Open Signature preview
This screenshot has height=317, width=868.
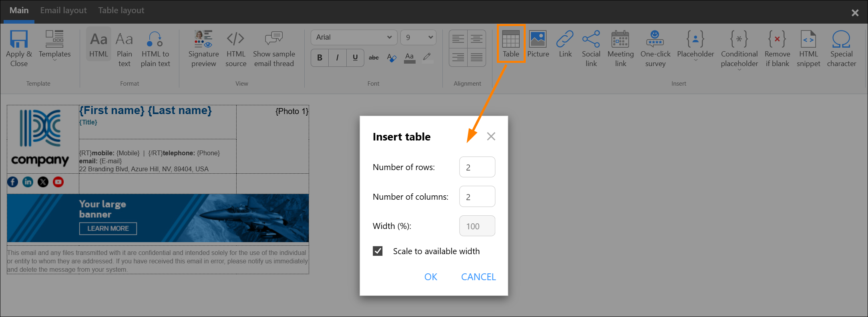(203, 48)
